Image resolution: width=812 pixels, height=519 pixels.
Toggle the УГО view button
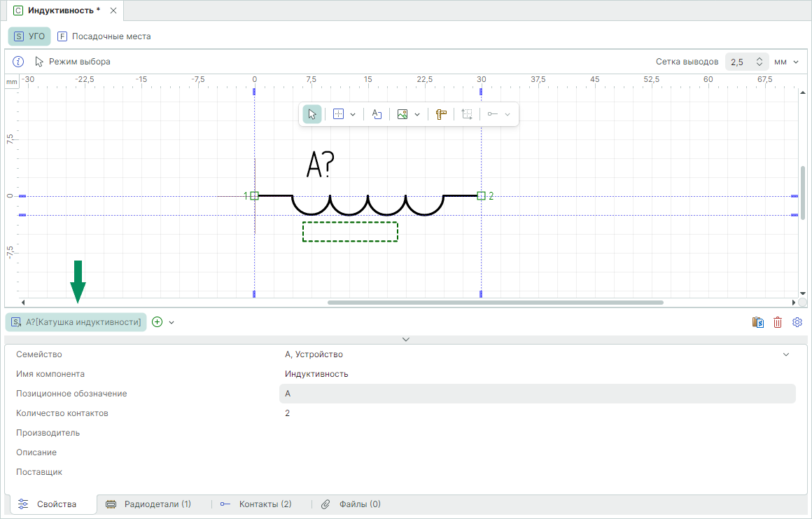pos(29,36)
